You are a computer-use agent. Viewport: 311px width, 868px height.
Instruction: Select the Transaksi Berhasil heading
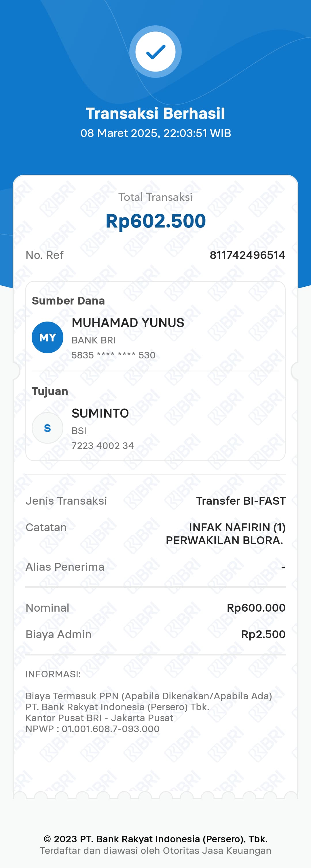click(x=155, y=113)
